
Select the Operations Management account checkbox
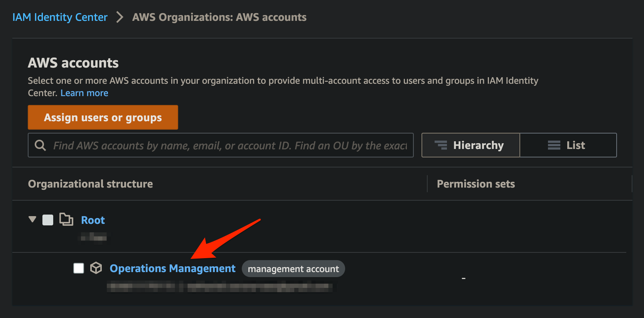(x=79, y=268)
